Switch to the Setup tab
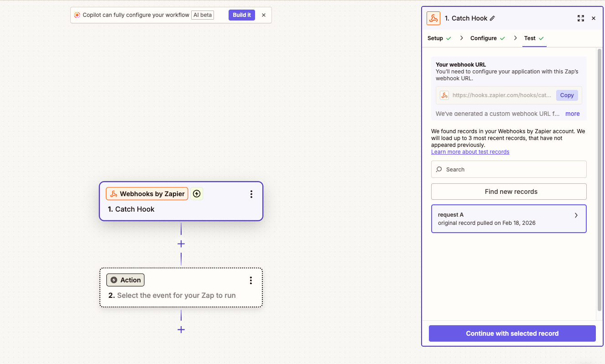The height and width of the screenshot is (364, 605). tap(435, 38)
